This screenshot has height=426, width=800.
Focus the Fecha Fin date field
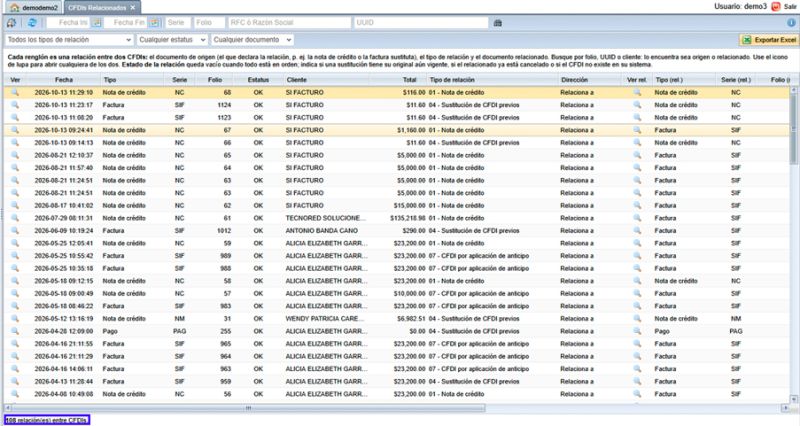128,23
